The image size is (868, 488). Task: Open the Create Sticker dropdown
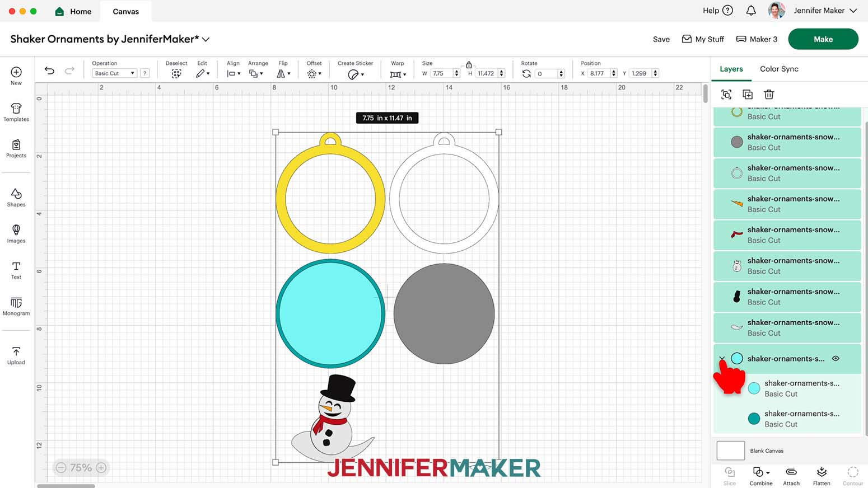click(356, 74)
